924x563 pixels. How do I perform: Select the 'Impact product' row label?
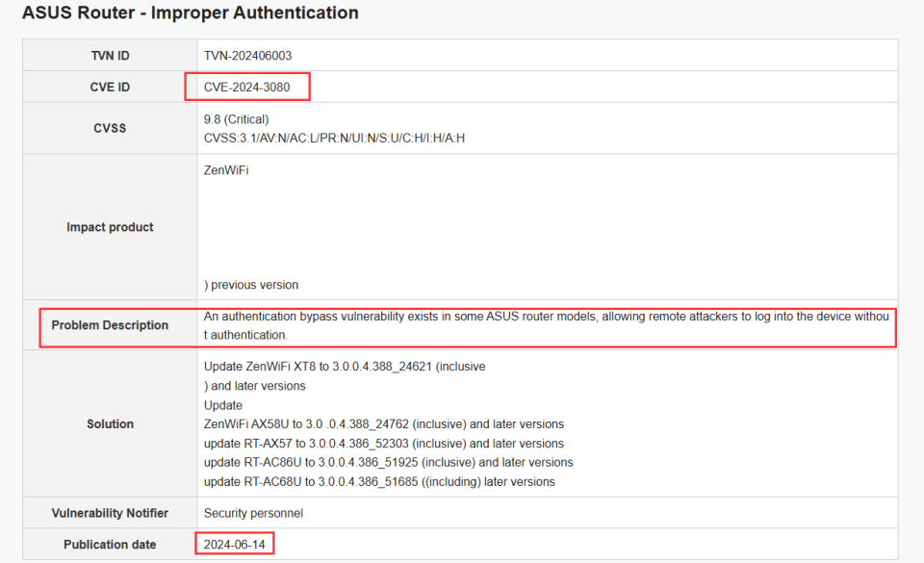point(110,227)
